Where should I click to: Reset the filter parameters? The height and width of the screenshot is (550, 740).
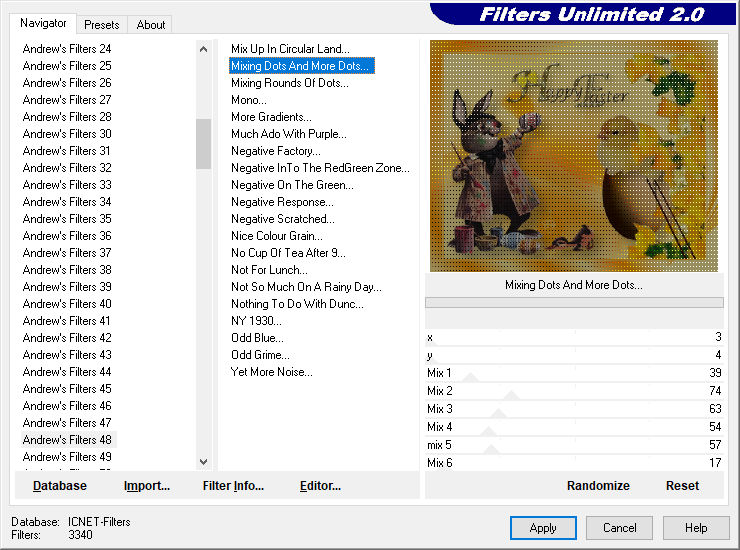tap(682, 485)
